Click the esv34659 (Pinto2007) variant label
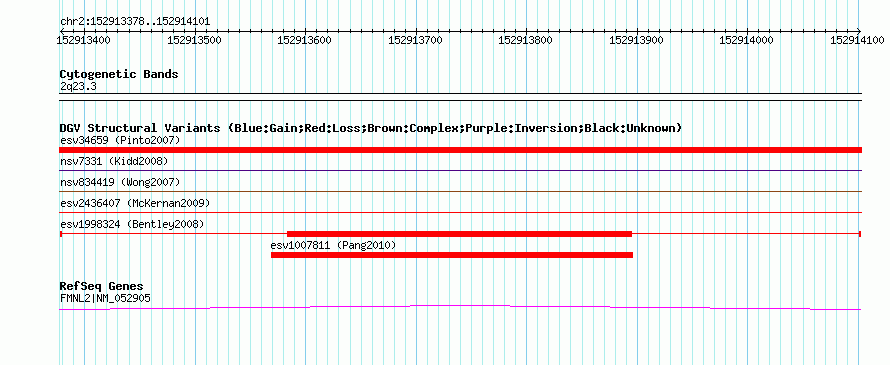Image resolution: width=890 pixels, height=365 pixels. tap(120, 140)
